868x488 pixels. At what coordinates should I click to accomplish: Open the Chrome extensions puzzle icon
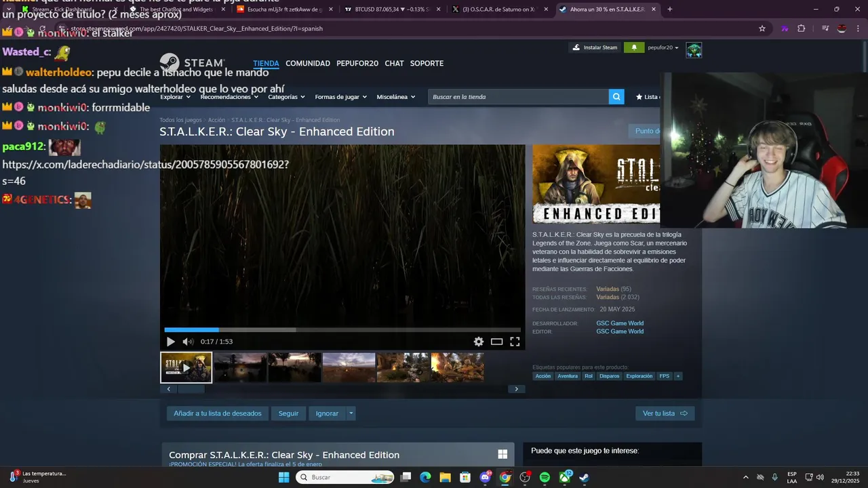tap(802, 28)
